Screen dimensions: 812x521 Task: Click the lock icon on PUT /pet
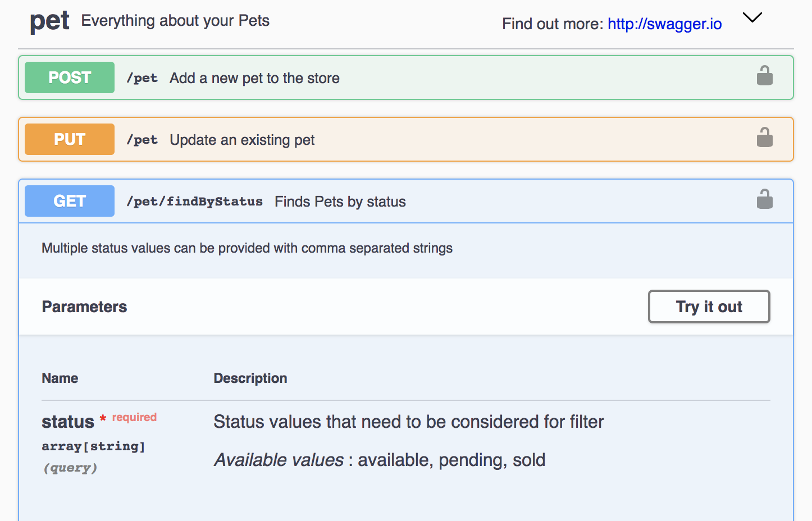click(764, 138)
